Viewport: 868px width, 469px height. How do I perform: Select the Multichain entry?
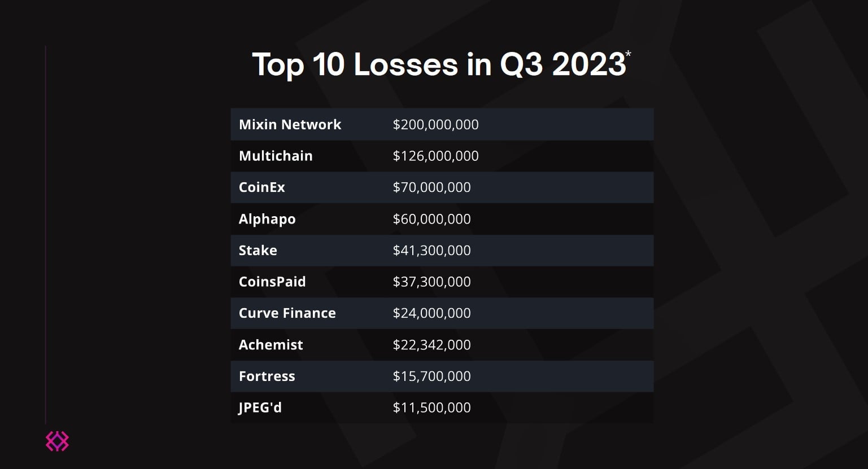coord(276,156)
